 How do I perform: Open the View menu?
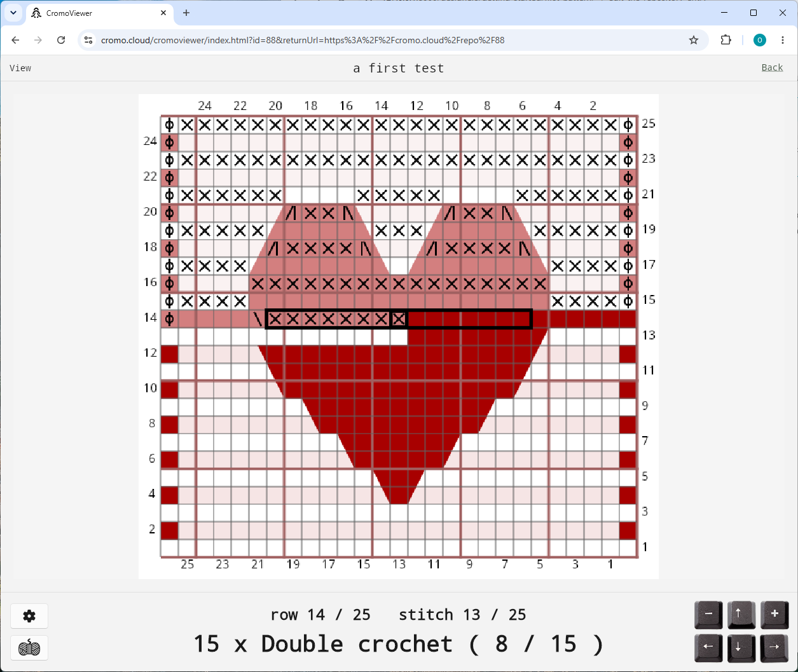pyautogui.click(x=20, y=68)
